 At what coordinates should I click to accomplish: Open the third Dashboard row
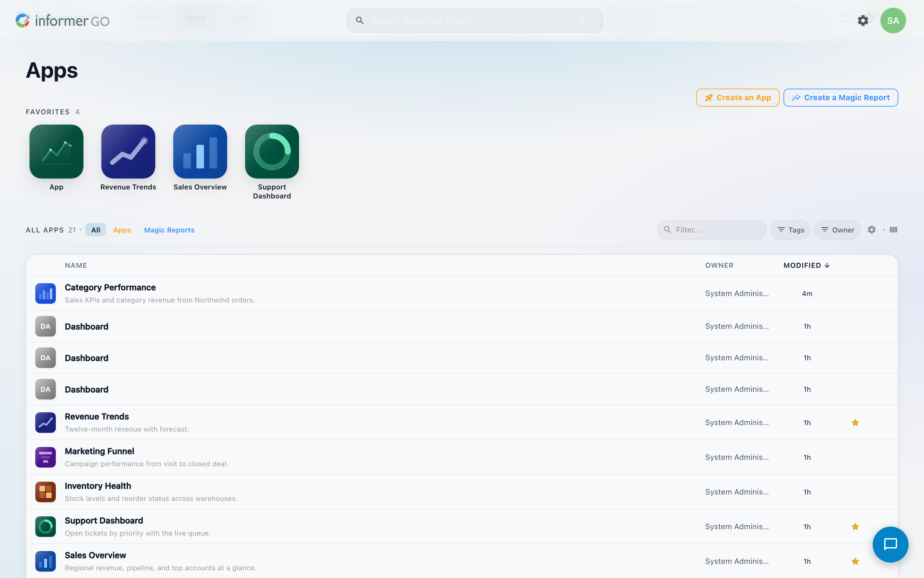point(462,389)
